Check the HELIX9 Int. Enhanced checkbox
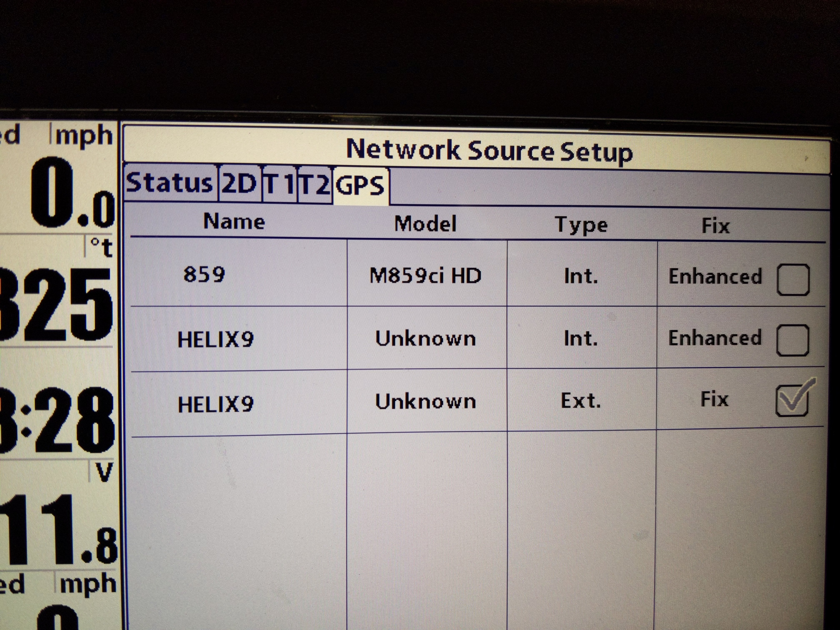This screenshot has height=630, width=840. [792, 340]
